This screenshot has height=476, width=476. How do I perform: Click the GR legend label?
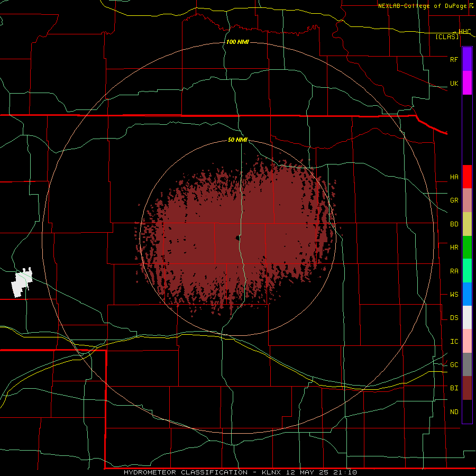coord(454,200)
